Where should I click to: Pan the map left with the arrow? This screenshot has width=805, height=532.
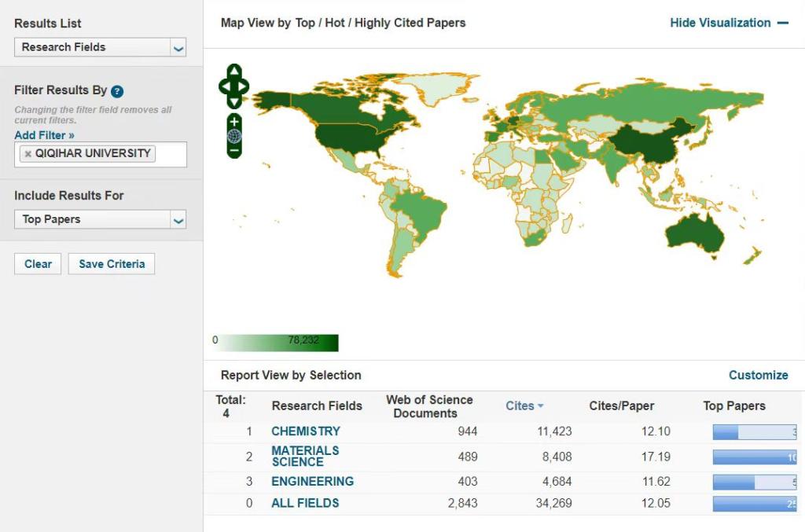223,86
